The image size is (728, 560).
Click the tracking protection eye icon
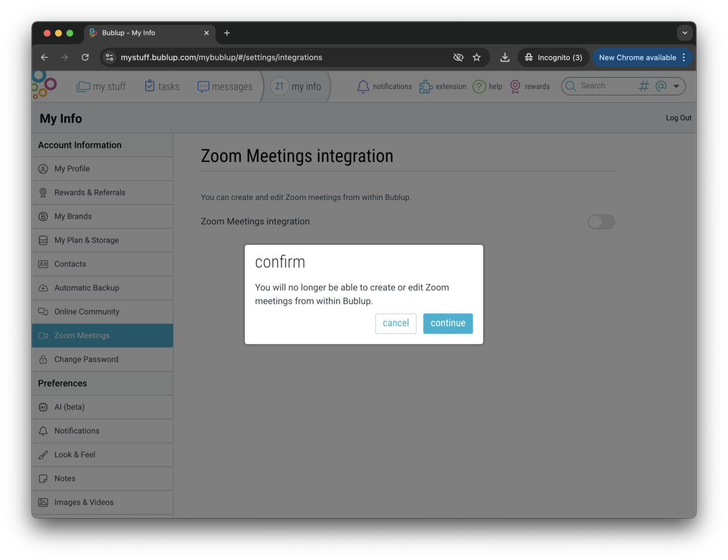pos(458,57)
